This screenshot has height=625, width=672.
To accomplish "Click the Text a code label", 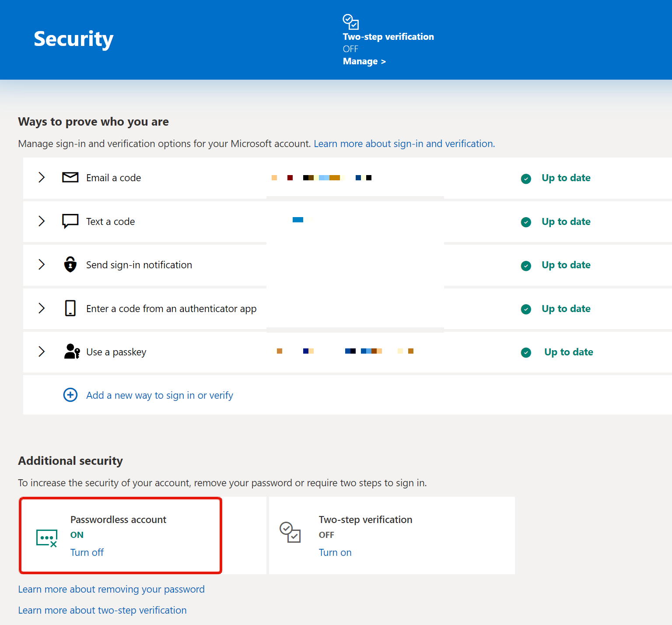I will [111, 221].
